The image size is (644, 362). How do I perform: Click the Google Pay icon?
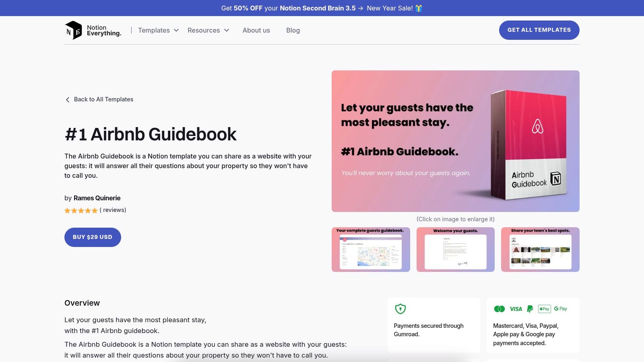coord(561,309)
